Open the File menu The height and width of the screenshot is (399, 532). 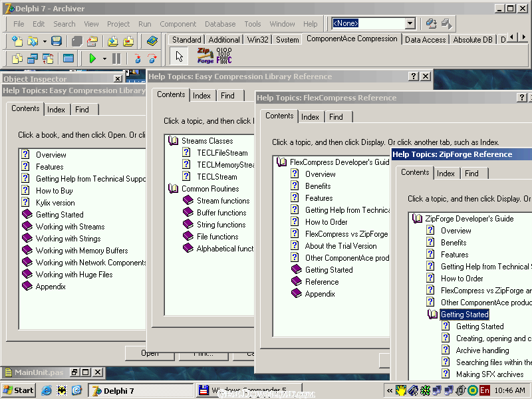(x=19, y=24)
